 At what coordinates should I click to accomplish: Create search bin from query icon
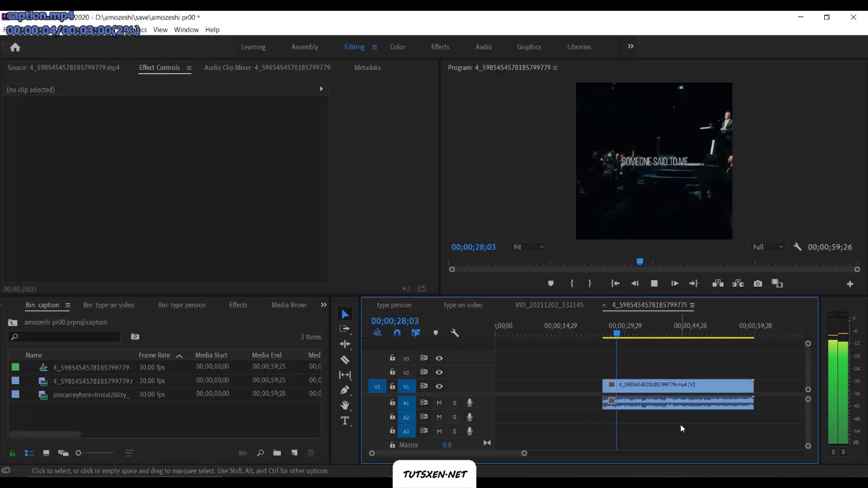(x=135, y=337)
